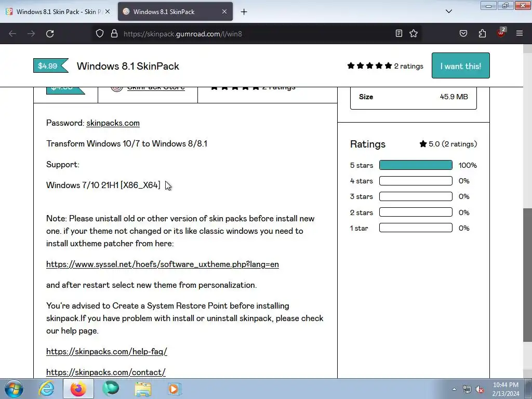Click the $4.99 price tag
Image resolution: width=532 pixels, height=399 pixels.
click(50, 65)
